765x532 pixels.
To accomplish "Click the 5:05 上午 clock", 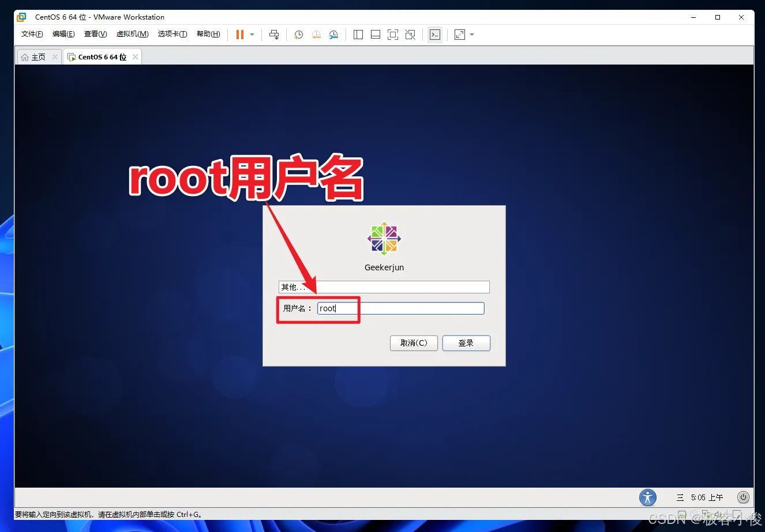I will (707, 497).
